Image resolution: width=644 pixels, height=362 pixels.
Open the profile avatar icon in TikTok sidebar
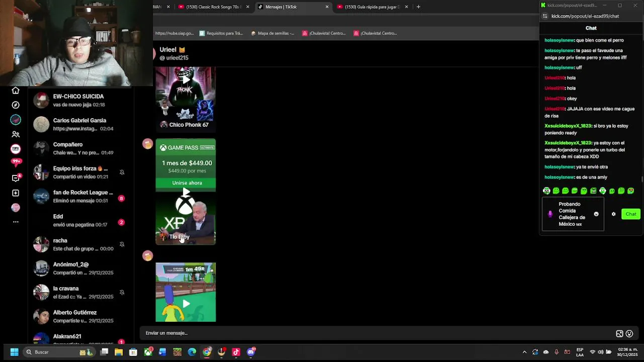click(x=16, y=208)
